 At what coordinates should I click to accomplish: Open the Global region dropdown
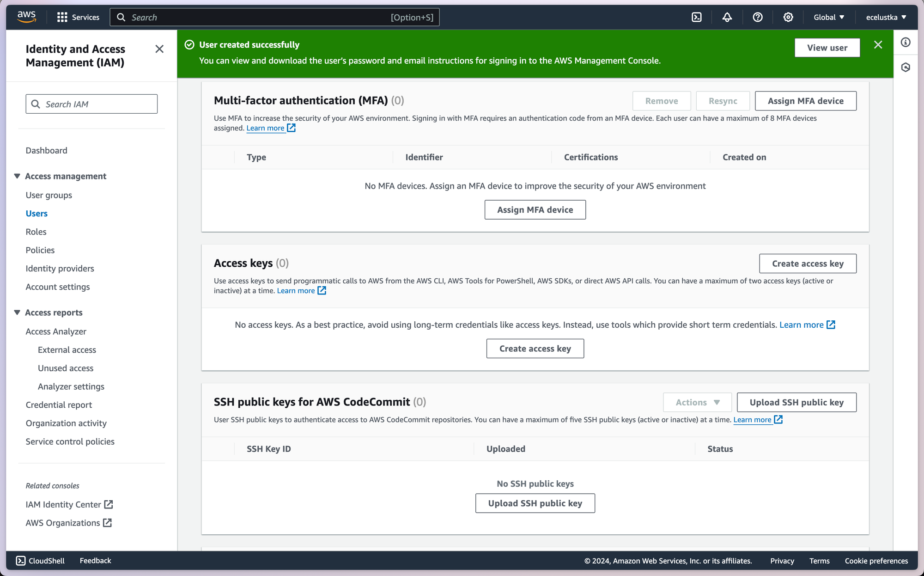coord(829,17)
